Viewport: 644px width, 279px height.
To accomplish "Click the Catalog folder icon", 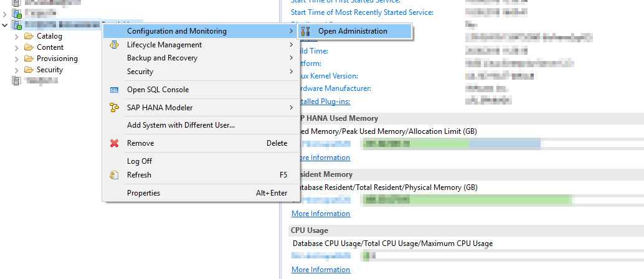I will point(29,35).
